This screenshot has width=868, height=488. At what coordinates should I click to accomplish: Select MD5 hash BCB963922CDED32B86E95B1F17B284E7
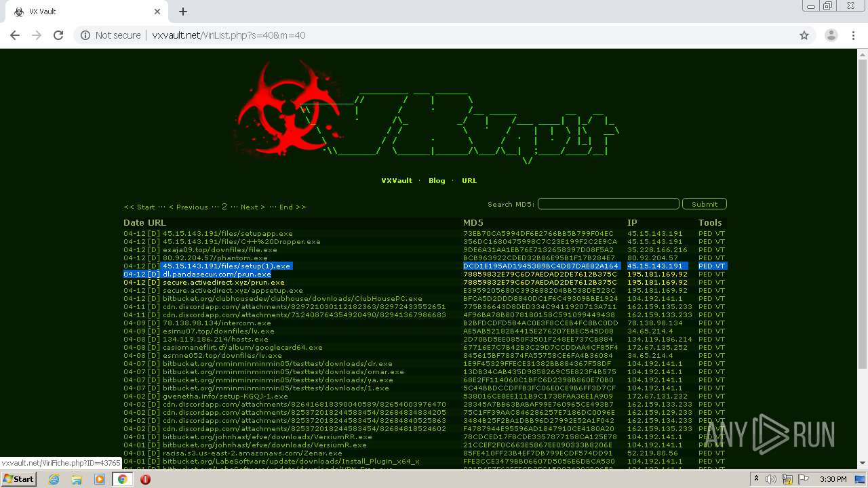(539, 258)
